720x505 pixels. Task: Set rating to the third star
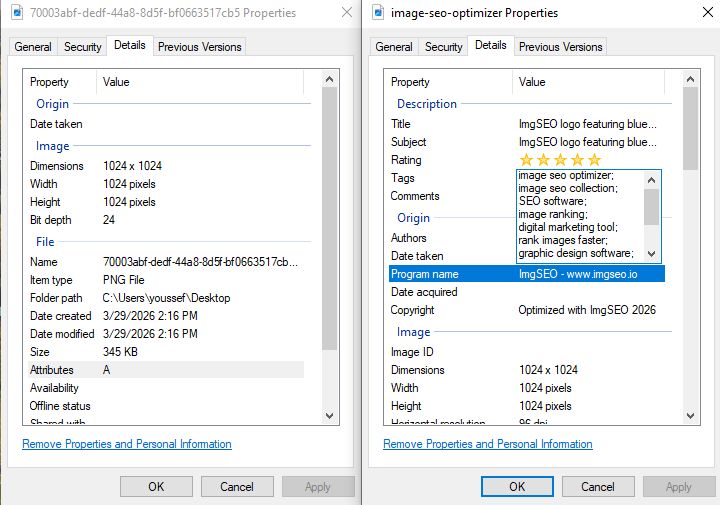click(560, 160)
